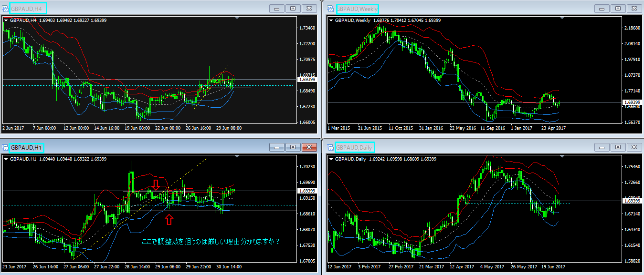Maximize the GBPAUD,Daily chart window
This screenshot has width=644, height=275.
(x=618, y=148)
